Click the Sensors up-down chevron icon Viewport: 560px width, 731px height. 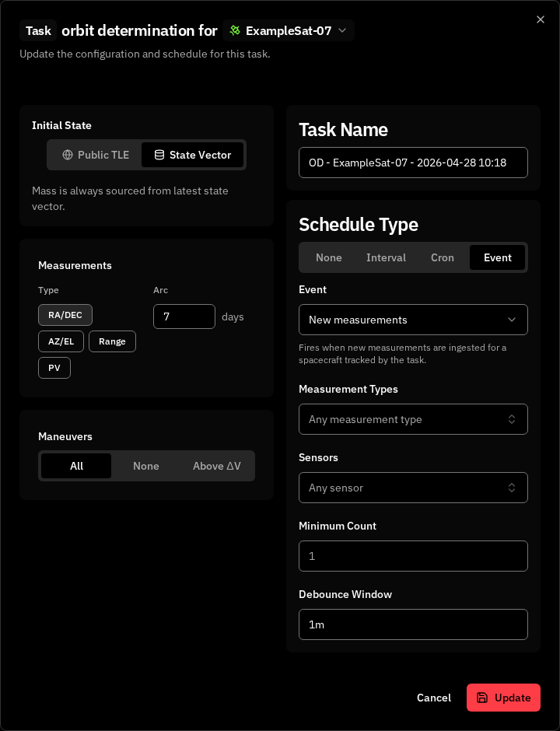tap(512, 488)
